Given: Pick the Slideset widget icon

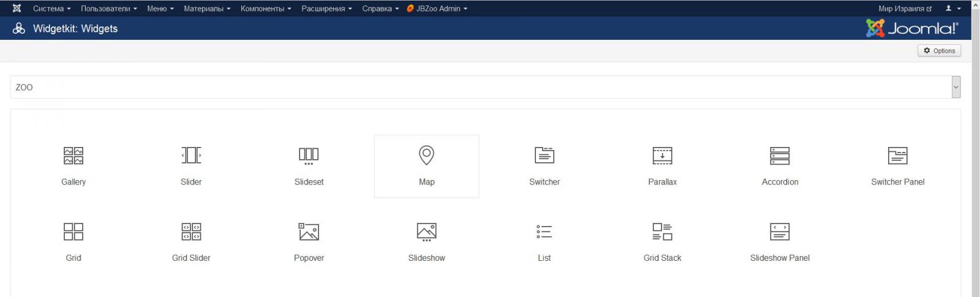Looking at the screenshot, I should [309, 156].
